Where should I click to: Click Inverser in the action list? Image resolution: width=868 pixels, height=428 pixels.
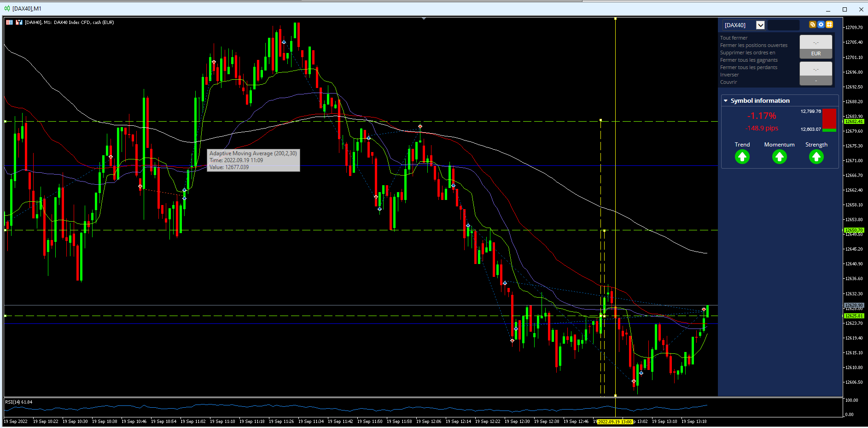click(x=729, y=75)
